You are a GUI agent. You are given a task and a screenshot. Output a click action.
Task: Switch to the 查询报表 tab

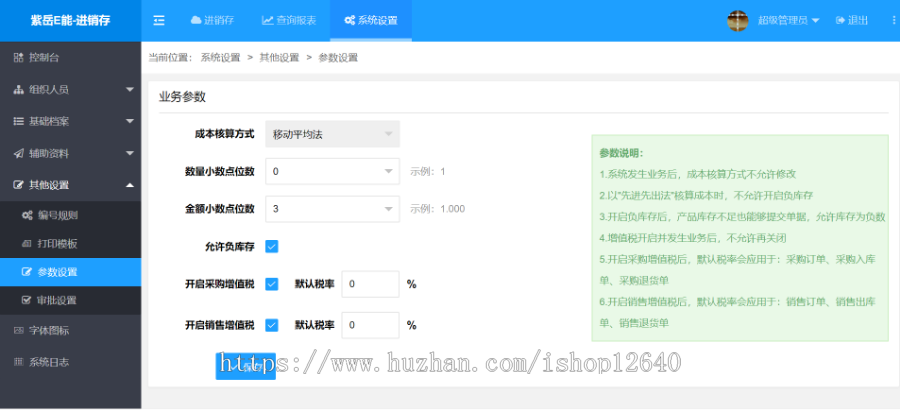coord(290,20)
